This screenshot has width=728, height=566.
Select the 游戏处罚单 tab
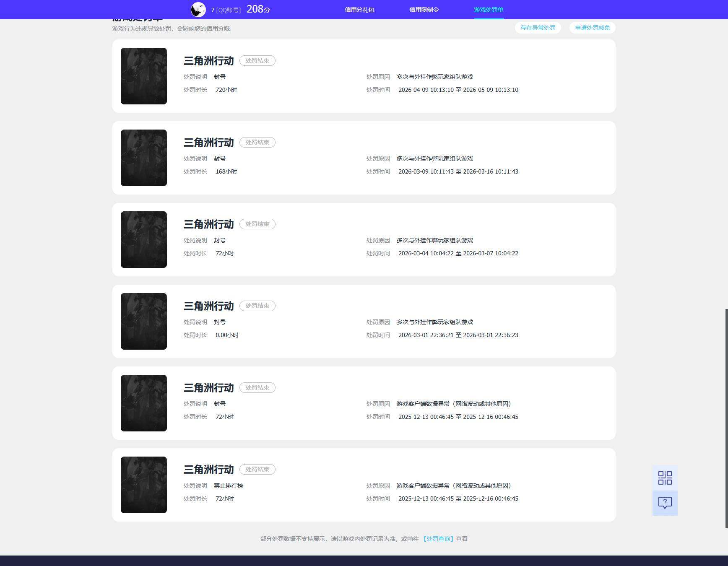pos(489,10)
